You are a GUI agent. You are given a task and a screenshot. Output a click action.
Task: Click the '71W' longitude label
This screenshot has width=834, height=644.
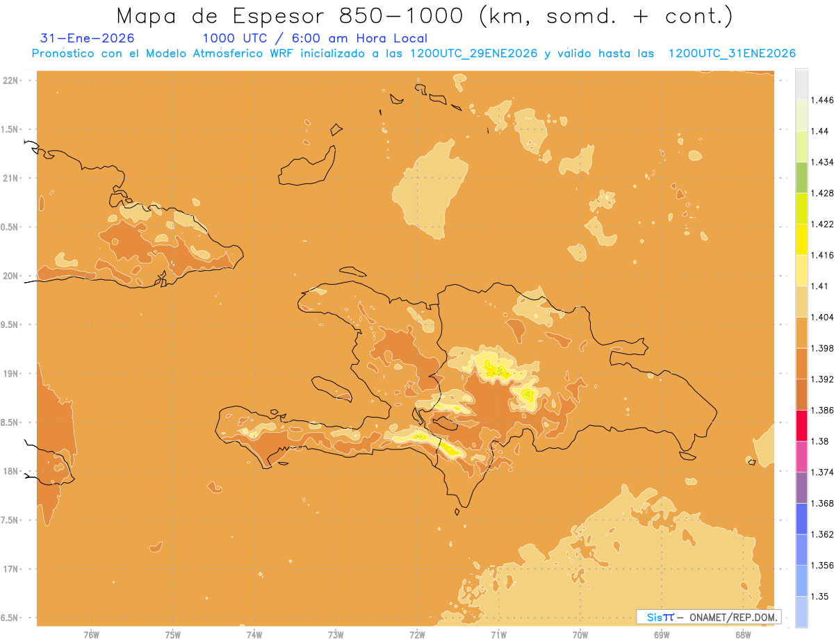click(x=498, y=634)
